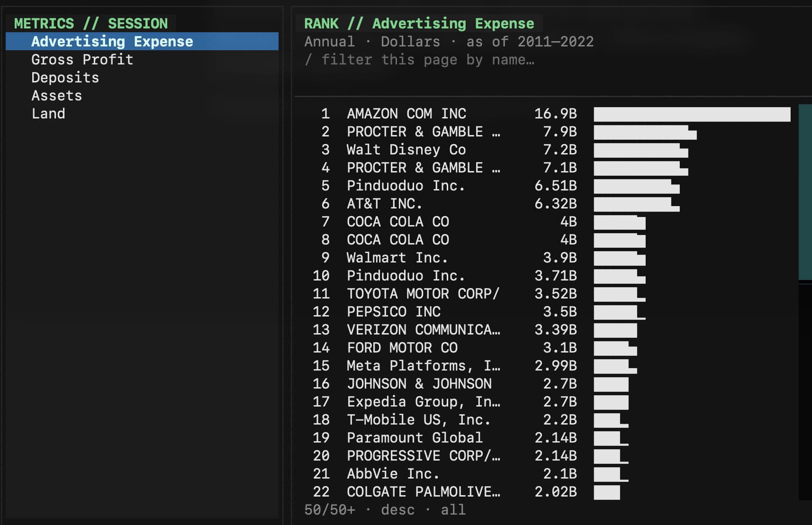
Task: Choose the Land metric
Action: pos(142,113)
